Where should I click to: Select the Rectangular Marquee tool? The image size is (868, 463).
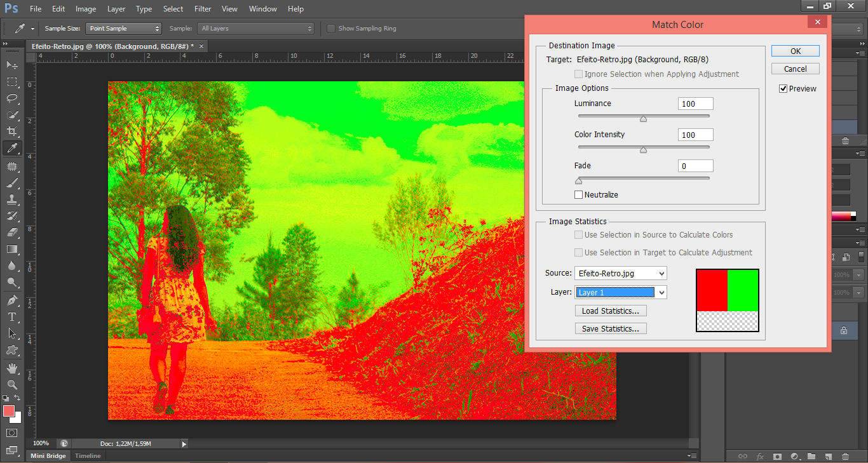pos(12,82)
